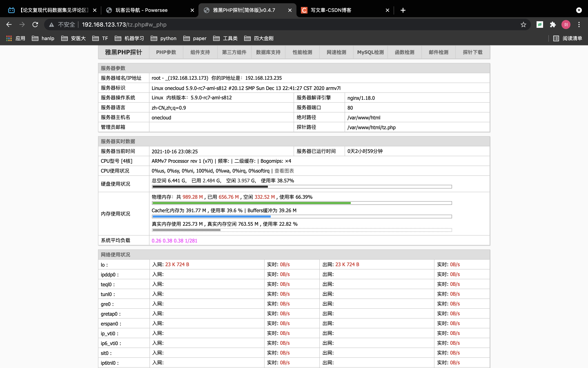
Task: Close the 雅黑PHP探针 tab
Action: coord(290,10)
